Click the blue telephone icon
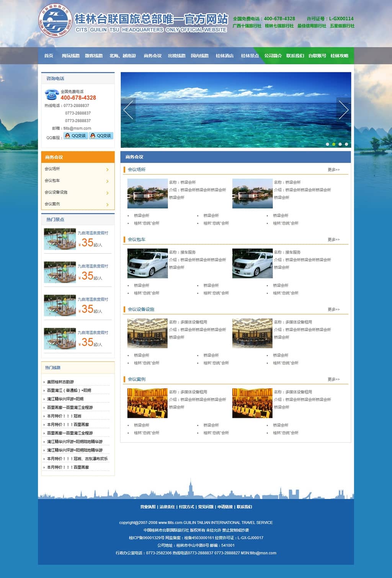 (x=51, y=94)
